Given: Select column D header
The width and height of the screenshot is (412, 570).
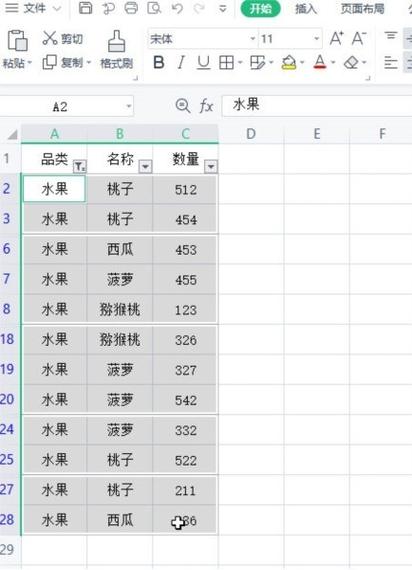Looking at the screenshot, I should [251, 134].
